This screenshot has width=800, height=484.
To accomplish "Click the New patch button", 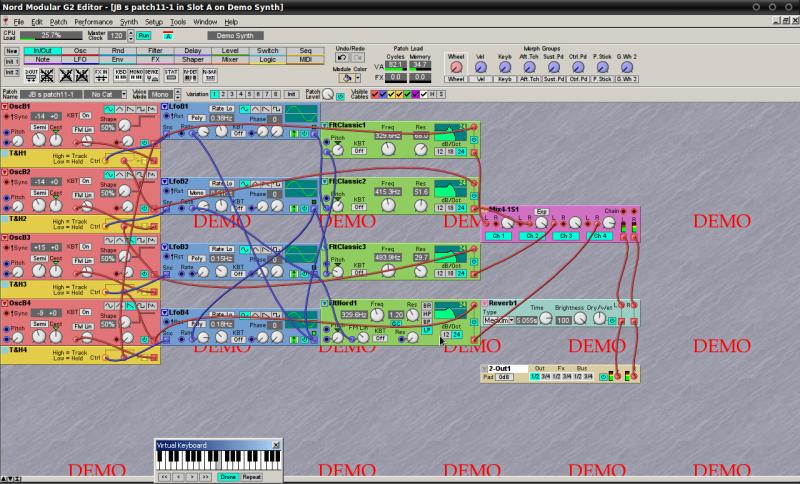I will pyautogui.click(x=12, y=51).
